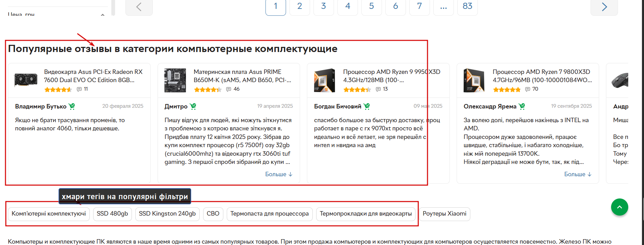Open pagination page 6
The height and width of the screenshot is (245, 644).
396,6
